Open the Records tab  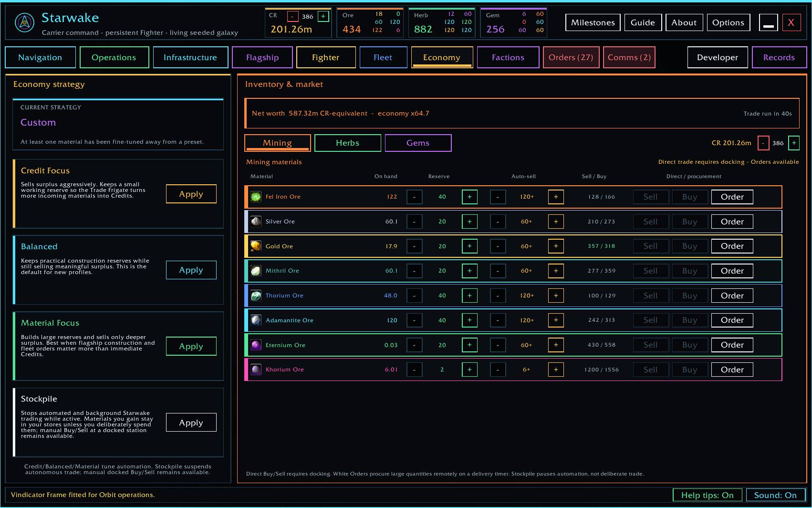(779, 57)
